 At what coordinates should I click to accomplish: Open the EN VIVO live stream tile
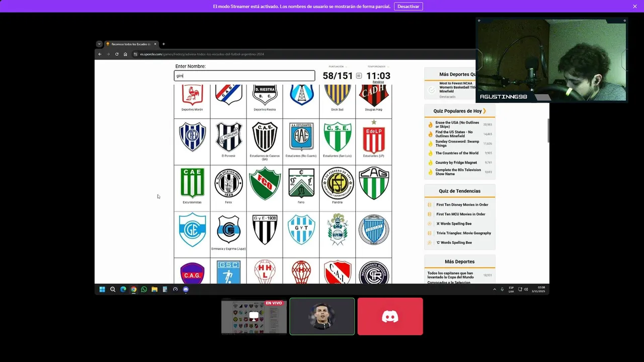(254, 316)
